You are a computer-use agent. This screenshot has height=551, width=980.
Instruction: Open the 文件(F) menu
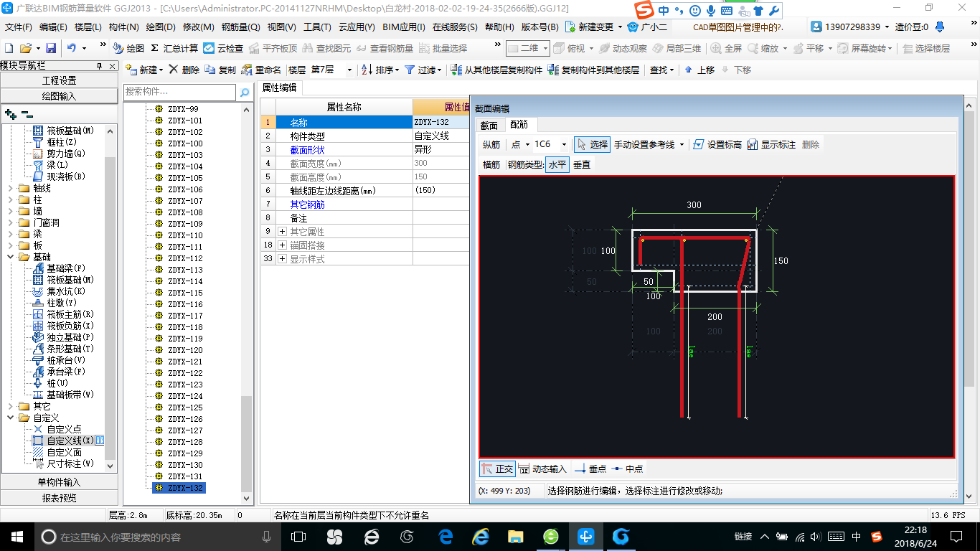pyautogui.click(x=19, y=27)
